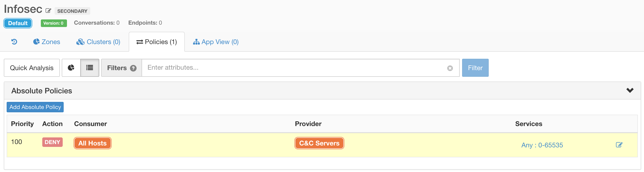This screenshot has width=644, height=172.
Task: Click the C&C Servers provider tag
Action: coord(319,143)
